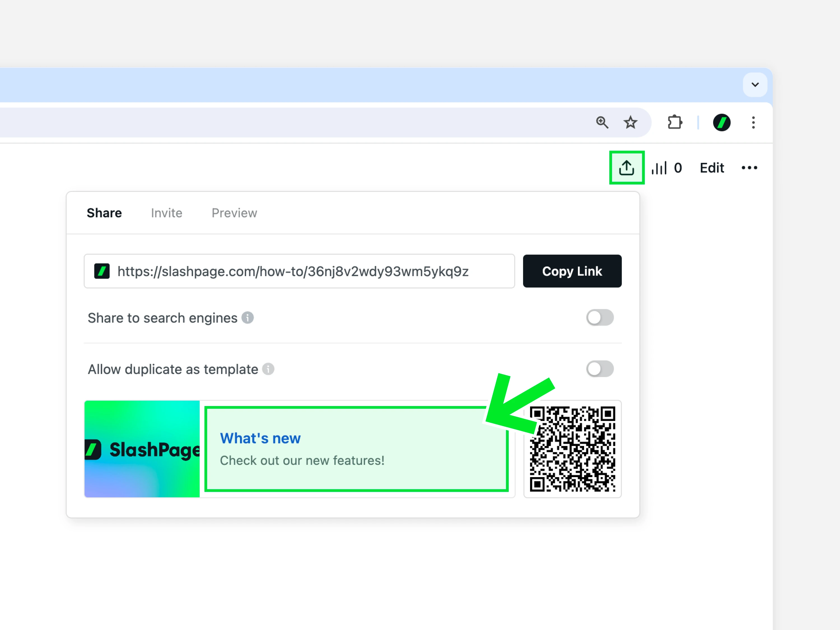This screenshot has height=630, width=840.
Task: Open the share panel via upload icon
Action: [627, 167]
